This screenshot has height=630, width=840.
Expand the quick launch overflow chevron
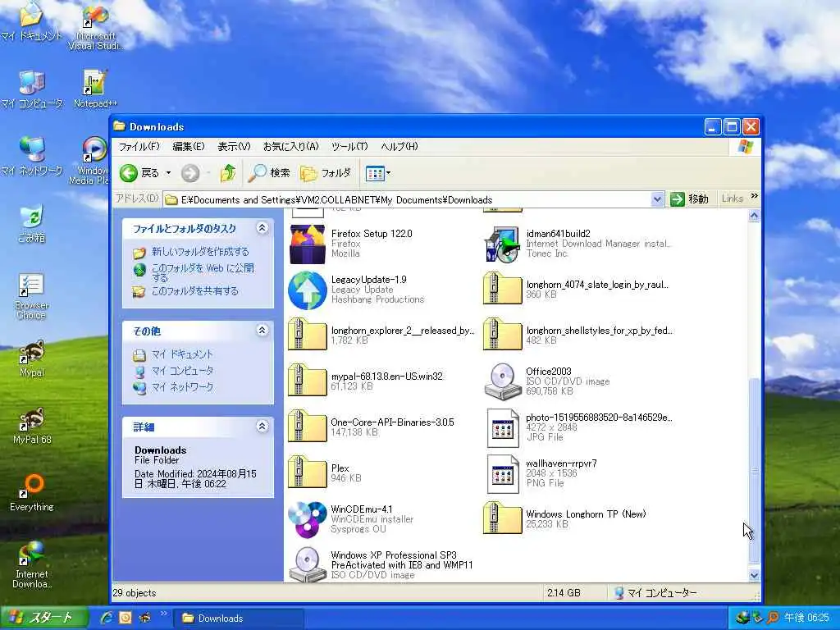pyautogui.click(x=164, y=614)
